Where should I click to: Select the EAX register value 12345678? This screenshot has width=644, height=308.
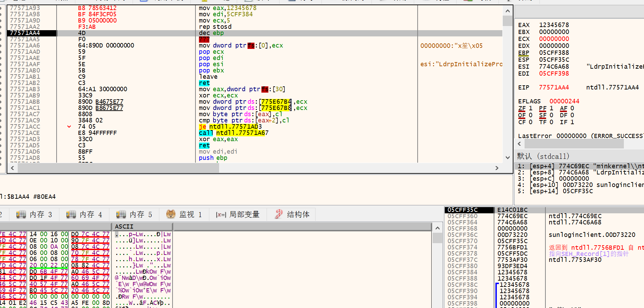tap(554, 25)
